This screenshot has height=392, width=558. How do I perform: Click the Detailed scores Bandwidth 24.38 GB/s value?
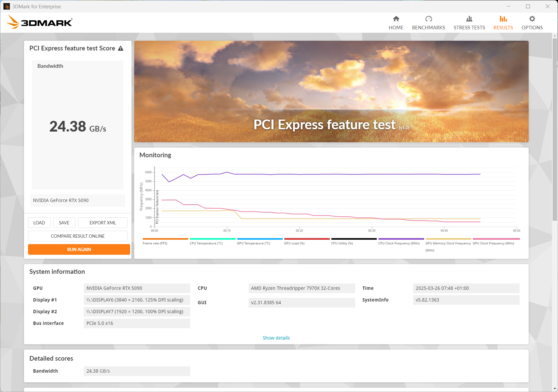coord(137,371)
